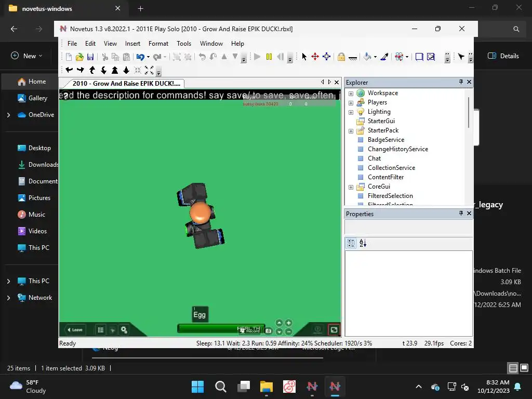Select ContentFilter in the Explorer
This screenshot has height=399, width=532.
tap(386, 177)
